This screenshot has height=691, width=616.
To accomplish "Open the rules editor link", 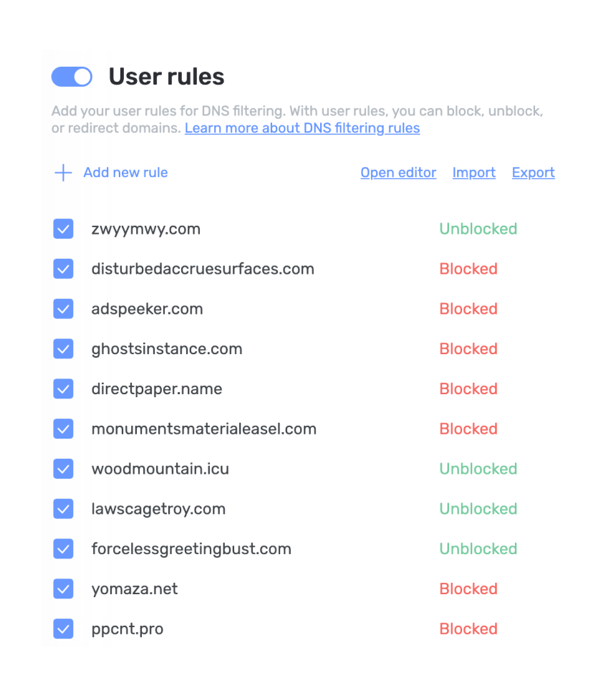I will point(398,173).
